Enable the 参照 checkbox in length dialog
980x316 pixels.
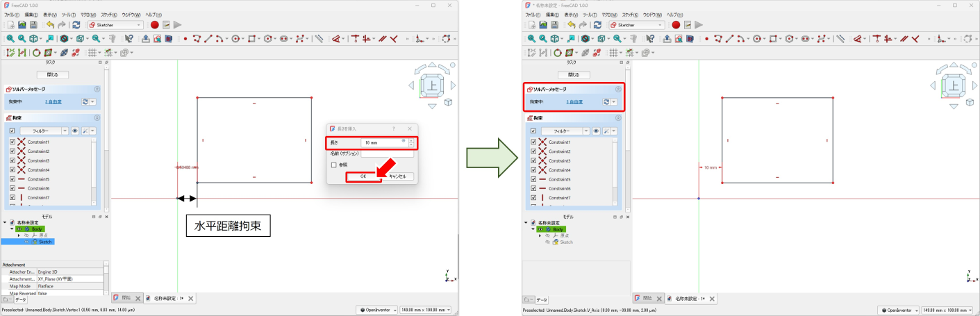coord(334,165)
